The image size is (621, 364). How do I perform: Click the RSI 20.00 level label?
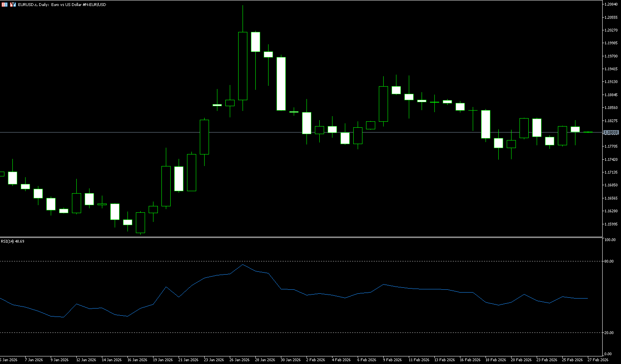click(609, 332)
